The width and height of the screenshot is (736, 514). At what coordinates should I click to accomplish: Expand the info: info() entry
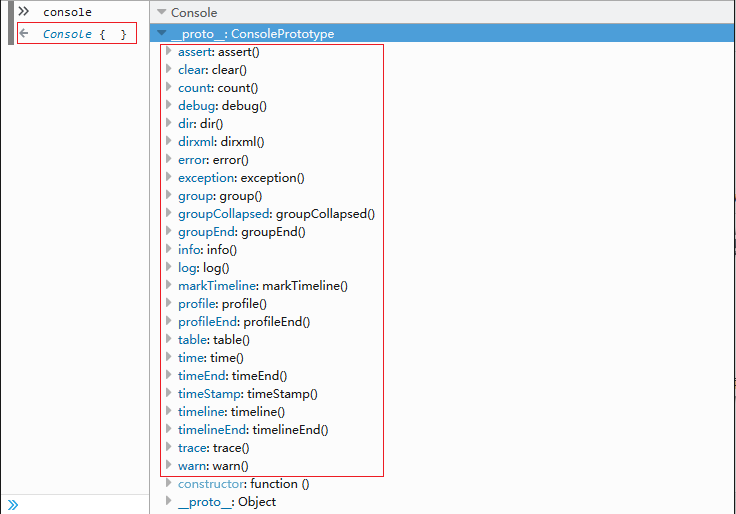click(x=169, y=249)
